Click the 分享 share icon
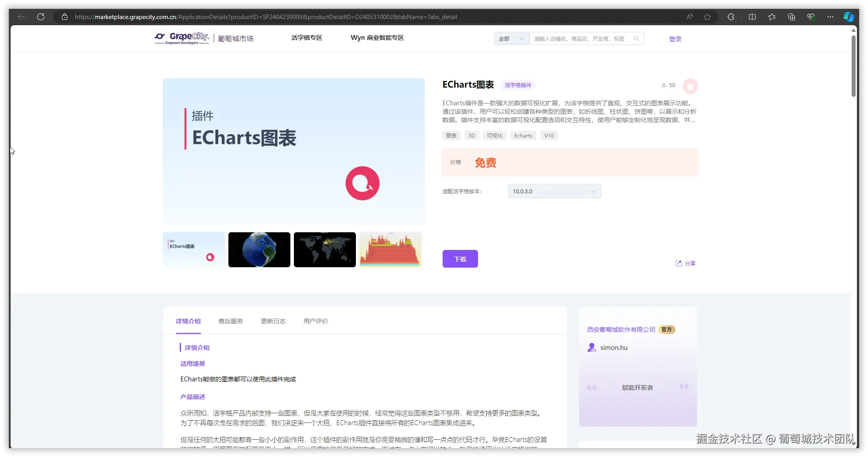This screenshot has width=868, height=457. point(679,263)
